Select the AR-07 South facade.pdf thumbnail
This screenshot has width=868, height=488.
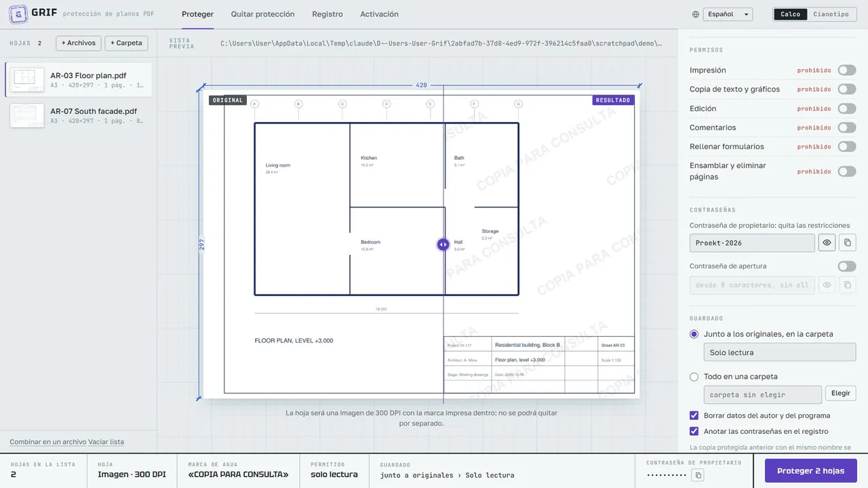point(28,115)
